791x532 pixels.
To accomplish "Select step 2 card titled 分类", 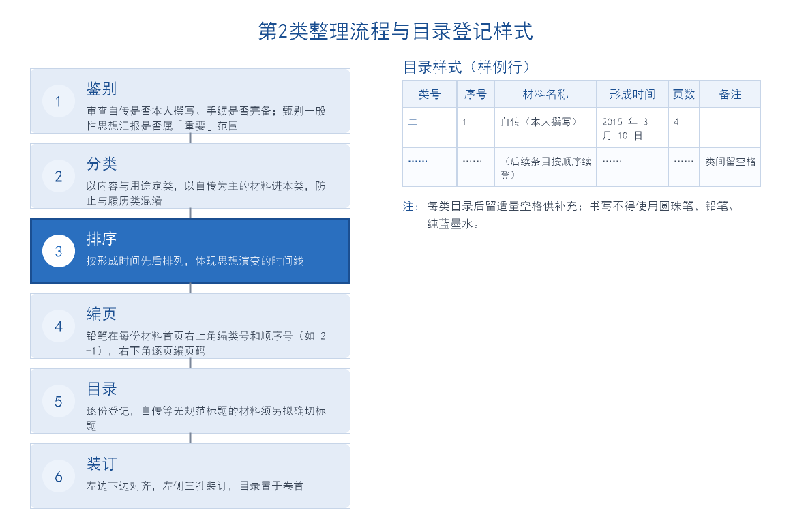I will [x=190, y=176].
